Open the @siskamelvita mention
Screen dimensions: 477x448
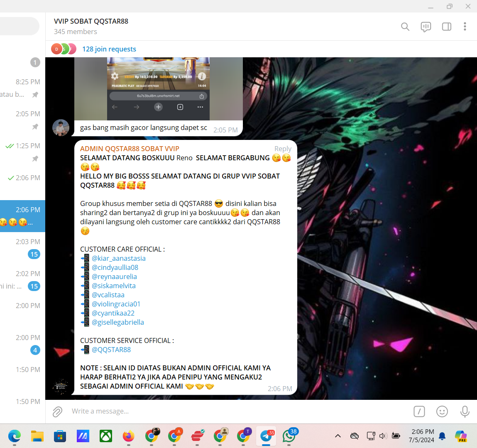pyautogui.click(x=114, y=286)
